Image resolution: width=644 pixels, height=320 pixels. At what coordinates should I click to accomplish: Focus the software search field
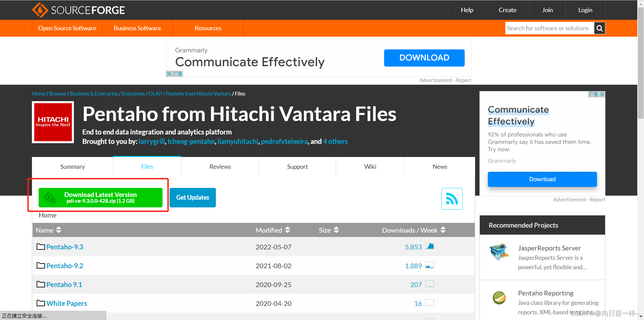pyautogui.click(x=549, y=28)
